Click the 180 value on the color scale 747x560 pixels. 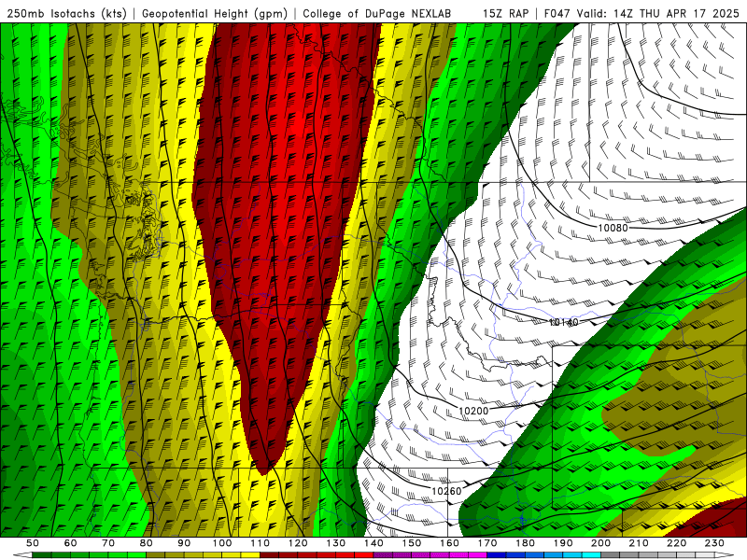pyautogui.click(x=526, y=543)
